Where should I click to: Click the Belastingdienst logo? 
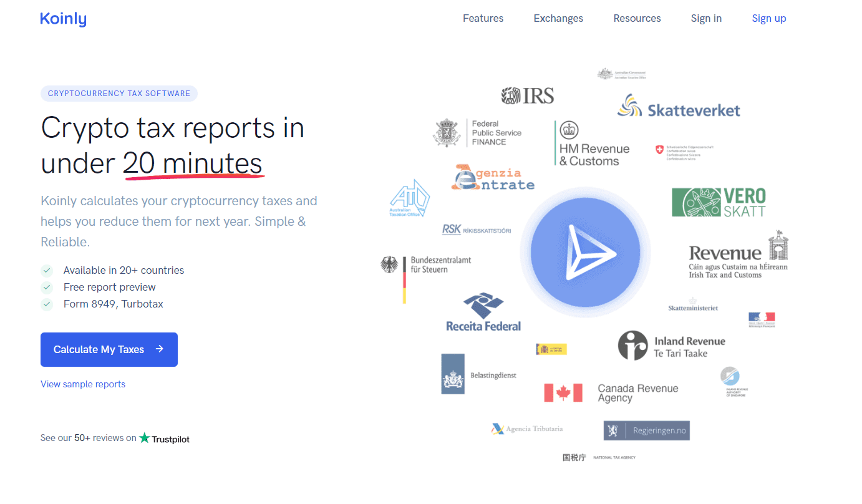coord(479,374)
